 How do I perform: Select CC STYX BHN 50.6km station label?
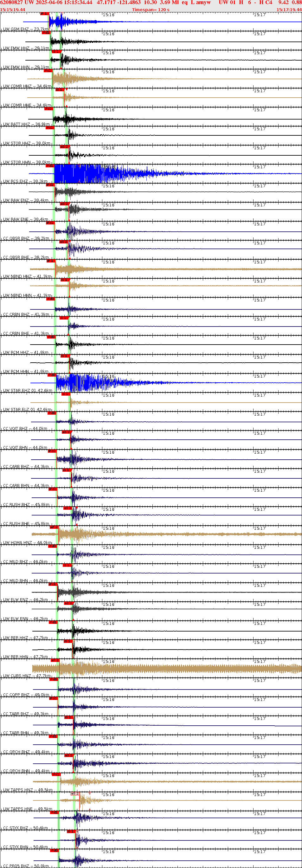click(x=26, y=847)
